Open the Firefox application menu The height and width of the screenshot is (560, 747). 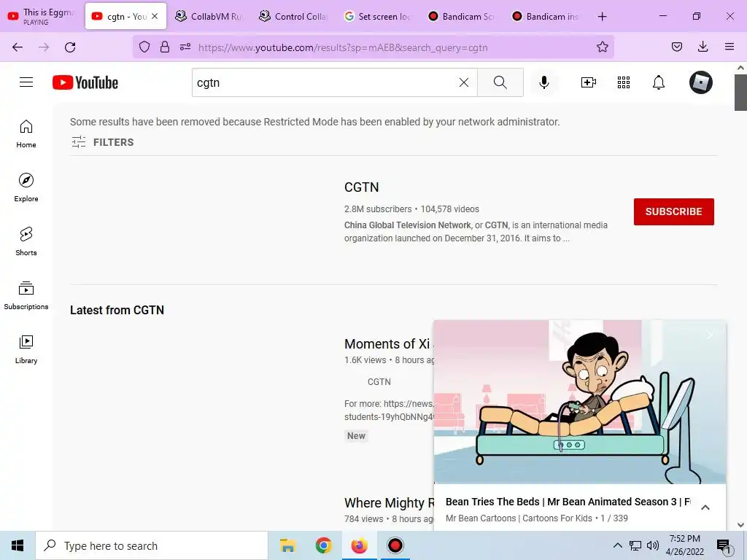coord(729,47)
